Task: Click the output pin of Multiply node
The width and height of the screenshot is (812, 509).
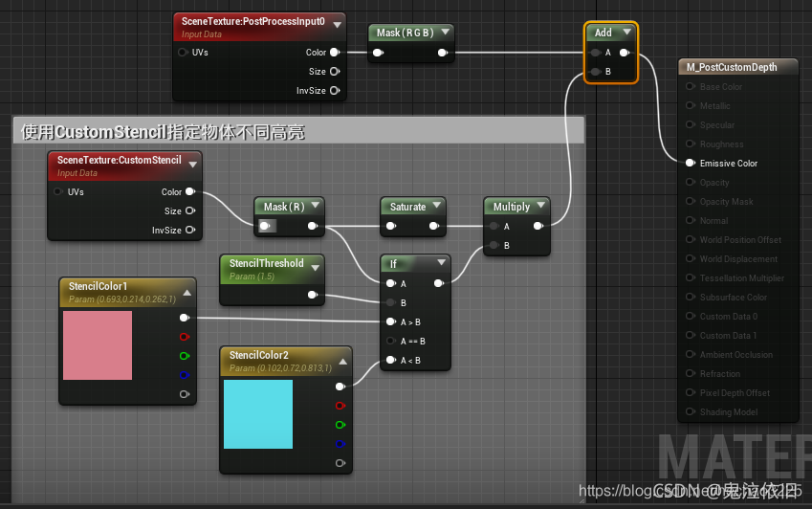Action: coord(538,226)
